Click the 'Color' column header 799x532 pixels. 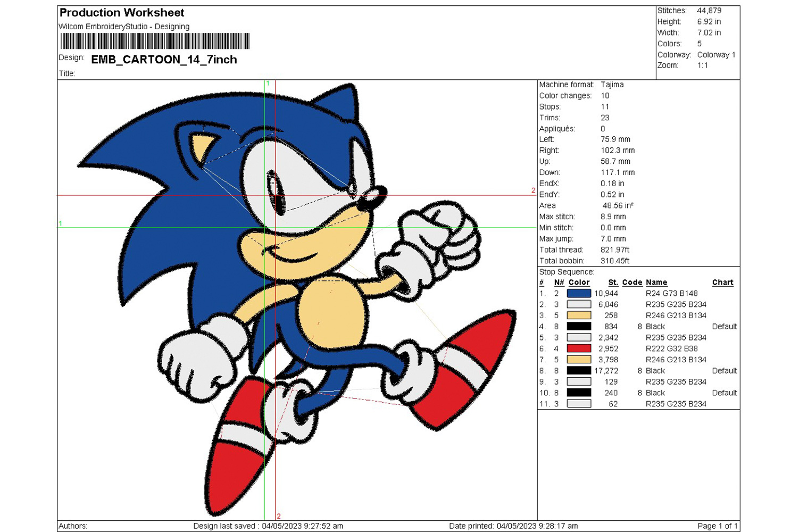pyautogui.click(x=579, y=282)
